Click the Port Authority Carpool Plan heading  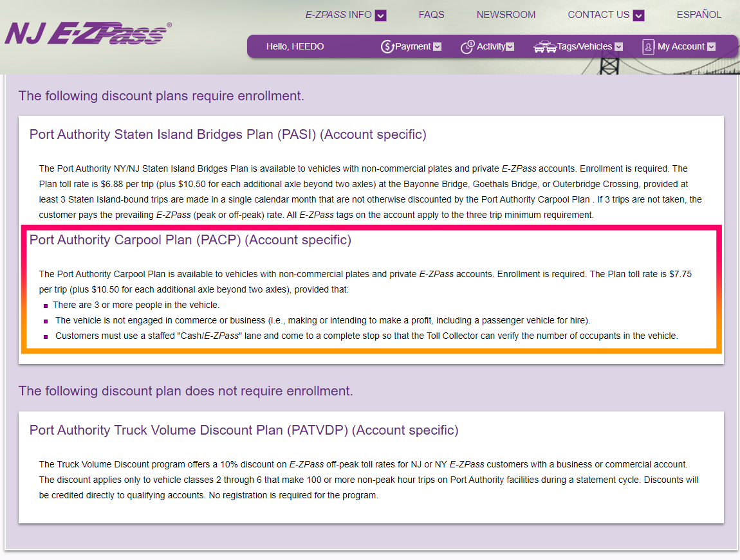pyautogui.click(x=190, y=240)
